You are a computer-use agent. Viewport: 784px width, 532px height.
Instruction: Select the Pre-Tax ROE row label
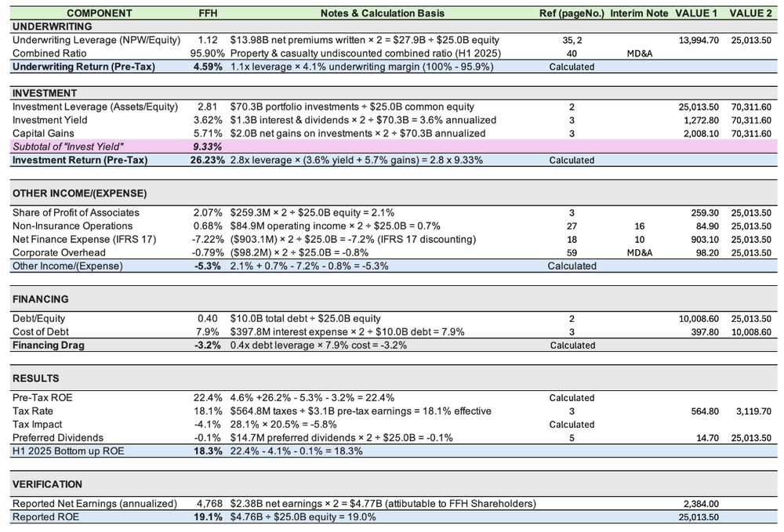point(42,397)
